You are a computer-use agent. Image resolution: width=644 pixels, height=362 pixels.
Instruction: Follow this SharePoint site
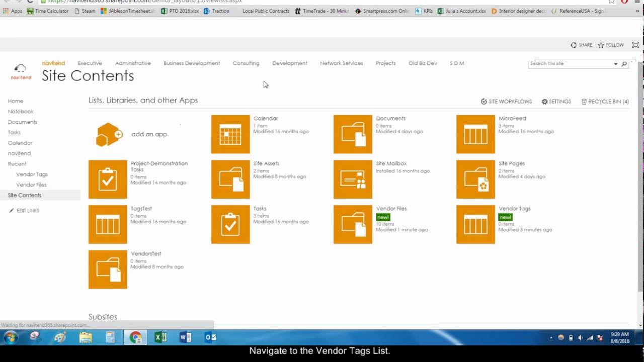pyautogui.click(x=610, y=45)
